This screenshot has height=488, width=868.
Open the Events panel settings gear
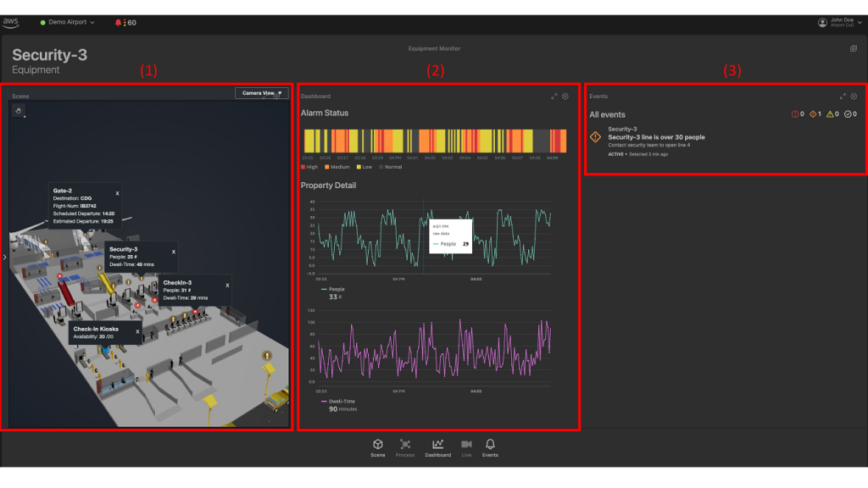[x=854, y=96]
